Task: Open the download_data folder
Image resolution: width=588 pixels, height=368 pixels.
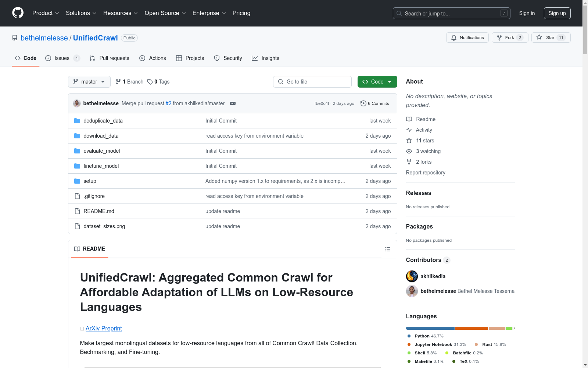Action: point(101,136)
